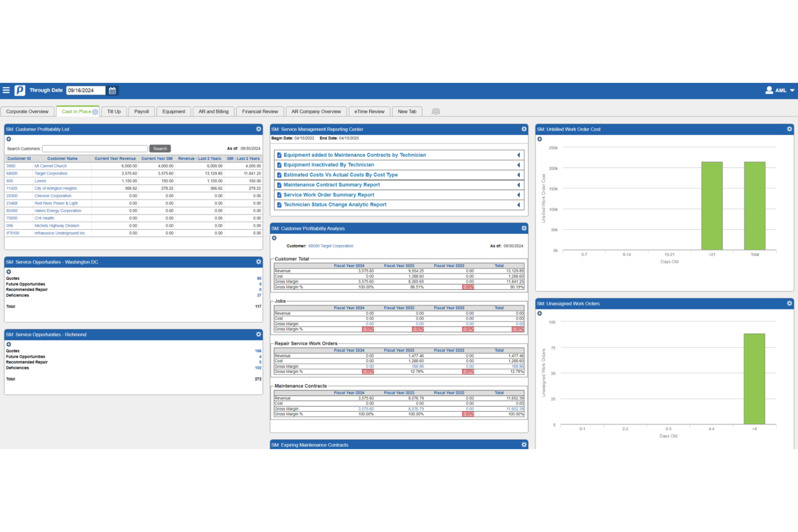Open the Financial Review tab
Viewport: 798px width, 532px height.
click(x=260, y=112)
